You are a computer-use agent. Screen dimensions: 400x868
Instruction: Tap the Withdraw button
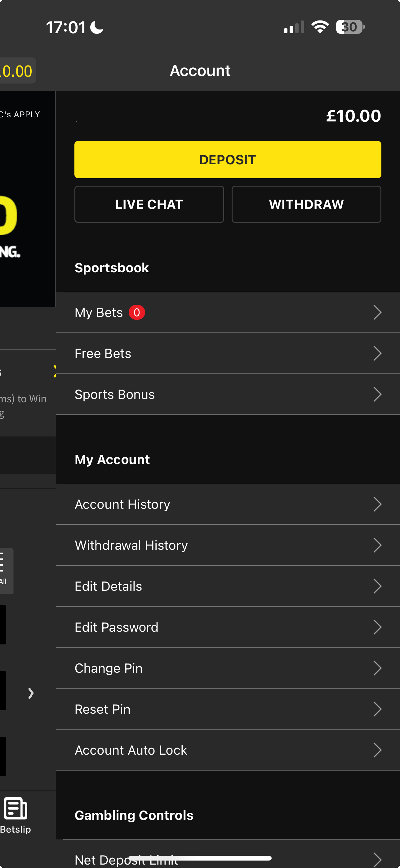pyautogui.click(x=306, y=204)
